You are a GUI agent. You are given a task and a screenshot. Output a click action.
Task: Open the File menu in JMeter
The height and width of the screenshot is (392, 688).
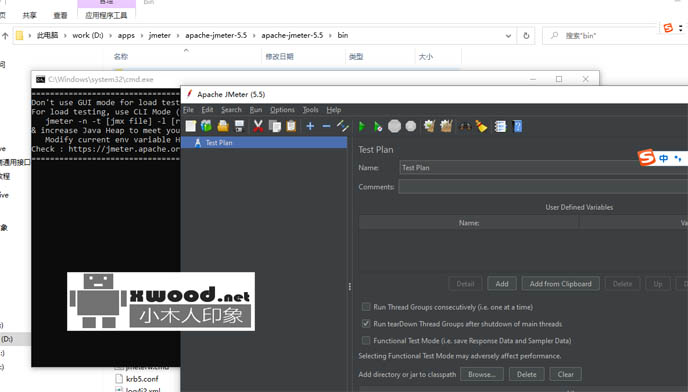coord(188,110)
